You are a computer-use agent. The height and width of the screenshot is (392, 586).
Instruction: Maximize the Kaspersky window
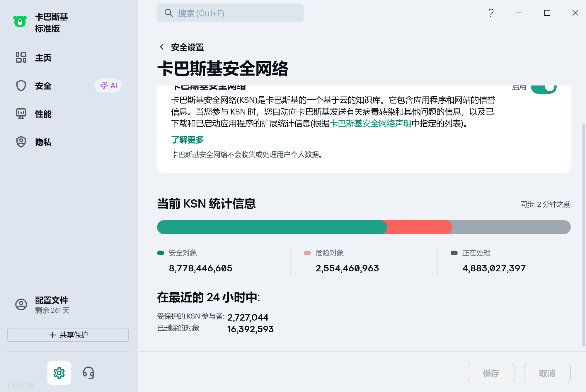click(x=547, y=13)
